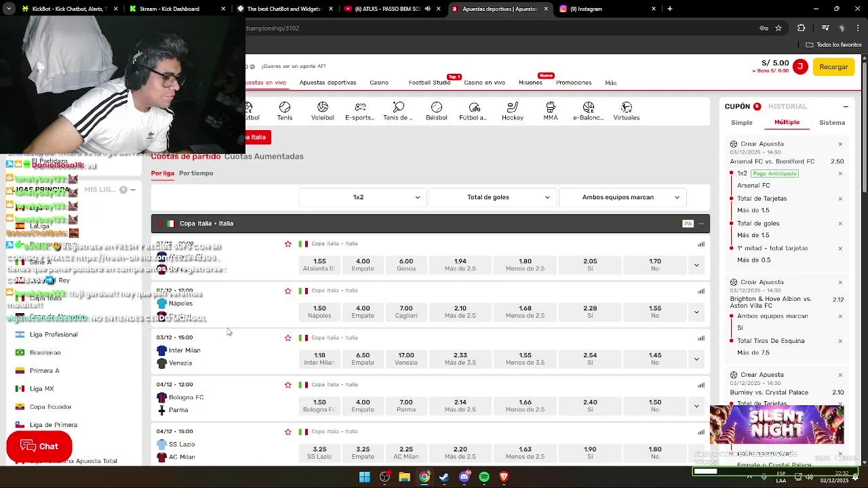
Task: Remove Ambos equipos marcan coupon selection
Action: 840,316
